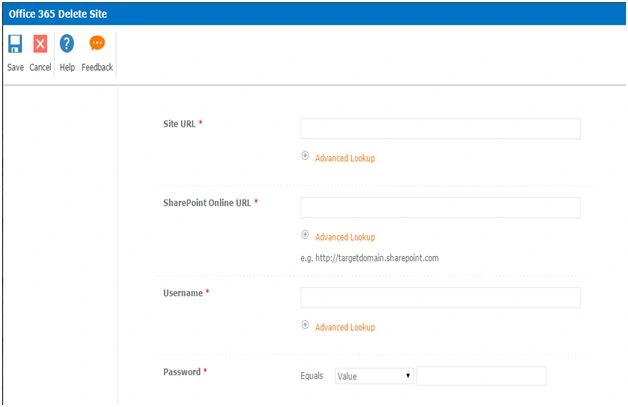Select the example text http://targetdomain.sharepoint.com
This screenshot has width=628, height=407.
[x=377, y=258]
